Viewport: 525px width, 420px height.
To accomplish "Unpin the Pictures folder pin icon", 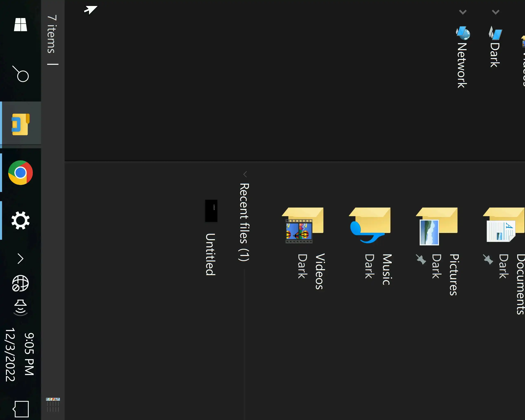I will [x=421, y=259].
